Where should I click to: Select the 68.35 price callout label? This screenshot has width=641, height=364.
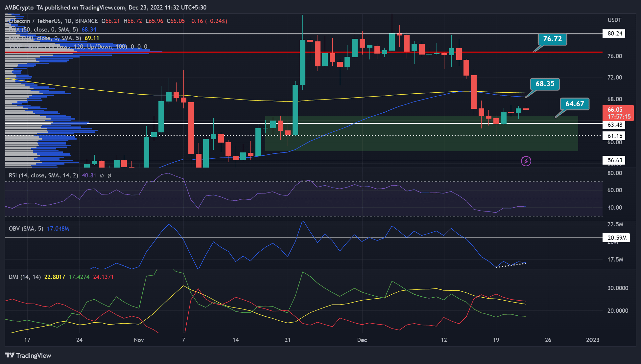pos(545,84)
